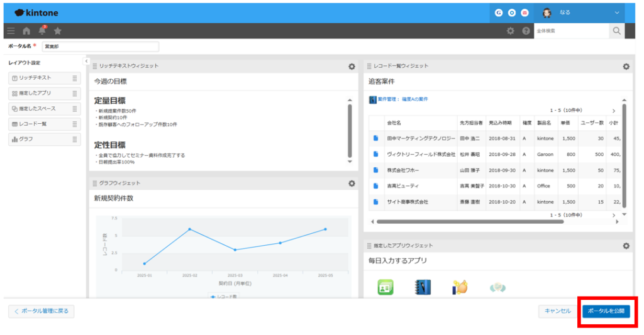
Task: Open the notifications bell
Action: tap(42, 31)
